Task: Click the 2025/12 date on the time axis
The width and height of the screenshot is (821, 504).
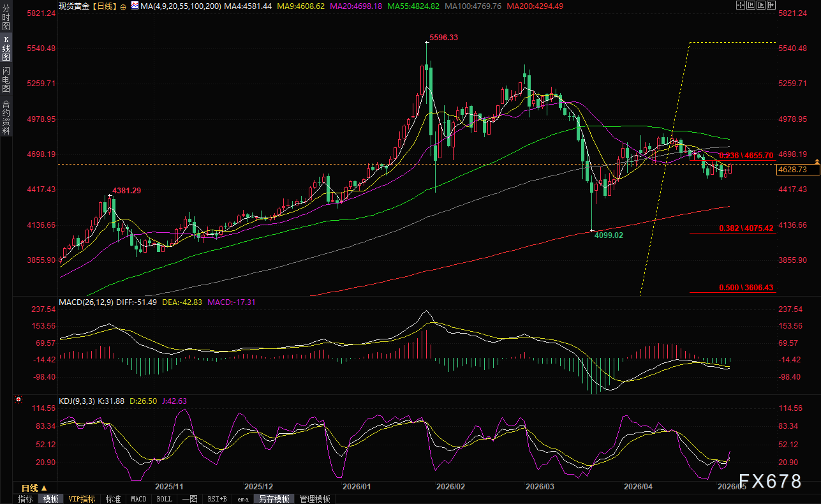Action: [258, 486]
